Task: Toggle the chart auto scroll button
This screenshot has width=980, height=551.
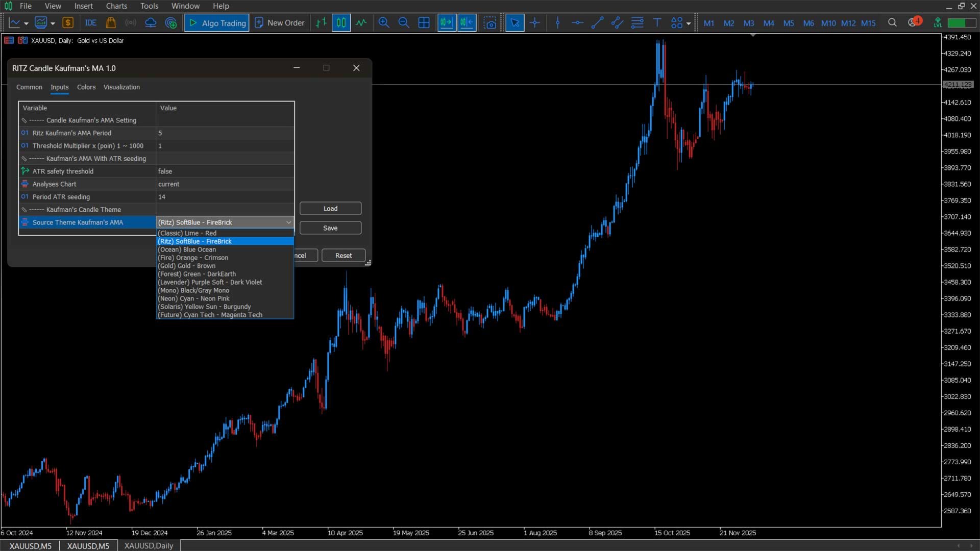Action: tap(447, 23)
